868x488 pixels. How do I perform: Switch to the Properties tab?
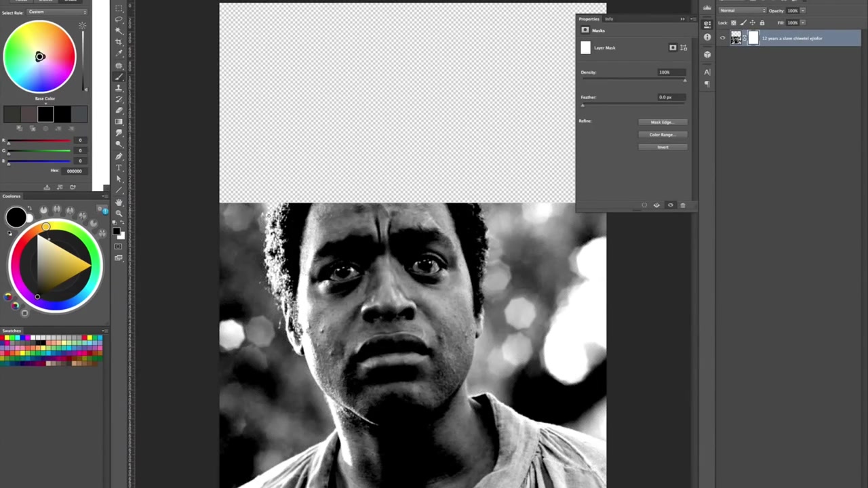pos(589,19)
